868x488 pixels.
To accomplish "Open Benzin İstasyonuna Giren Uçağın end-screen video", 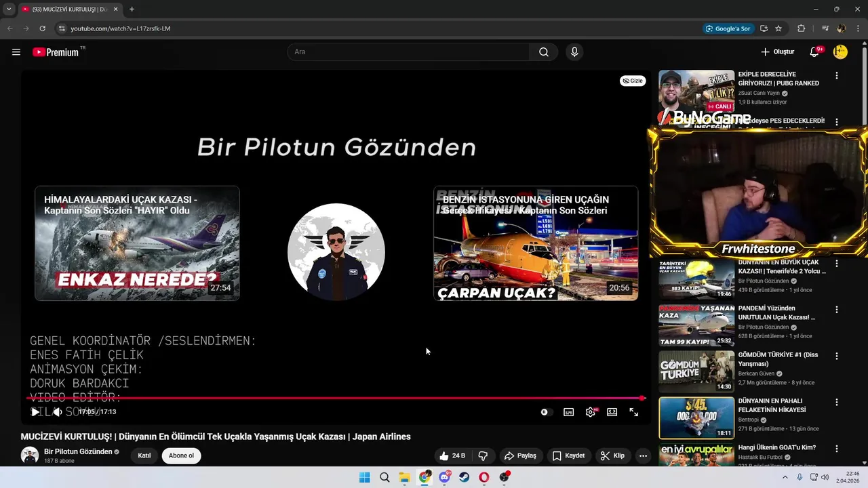I will click(536, 243).
